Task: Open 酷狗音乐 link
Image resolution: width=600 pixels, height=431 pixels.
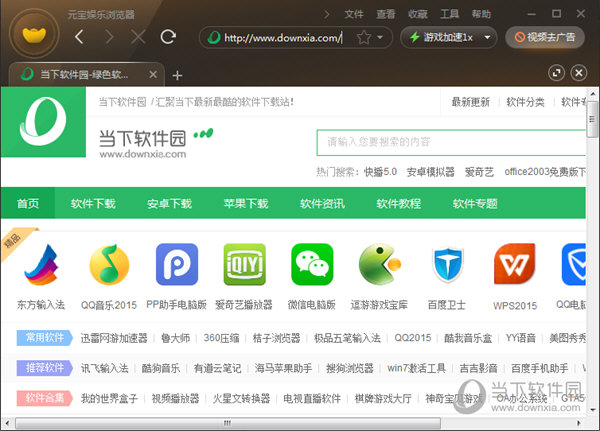Action: pos(161,368)
